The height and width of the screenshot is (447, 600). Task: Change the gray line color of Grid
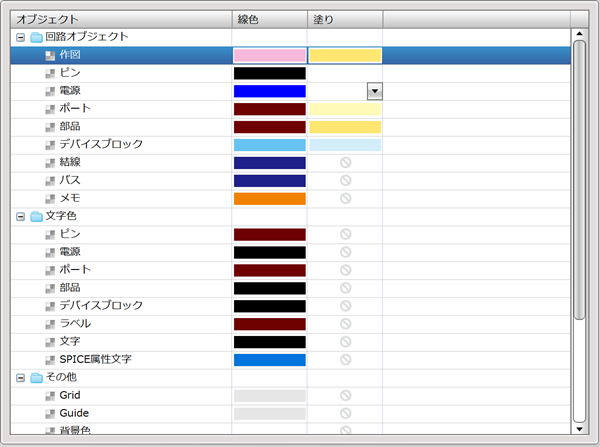pyautogui.click(x=270, y=396)
